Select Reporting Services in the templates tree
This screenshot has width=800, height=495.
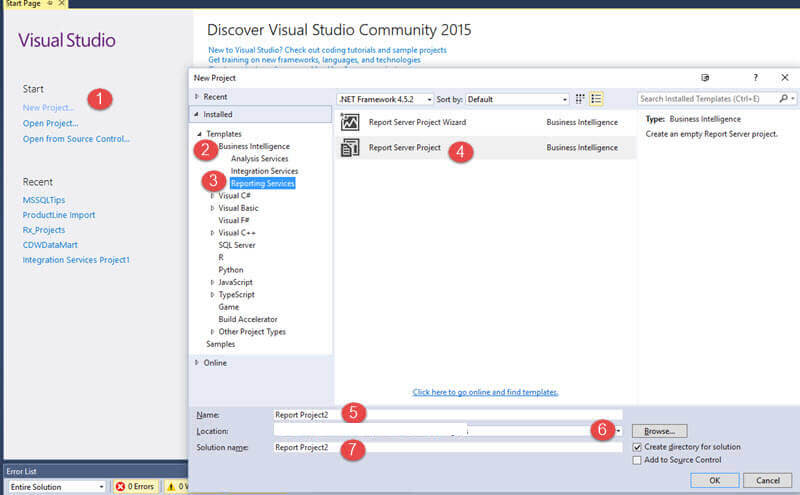pyautogui.click(x=262, y=183)
